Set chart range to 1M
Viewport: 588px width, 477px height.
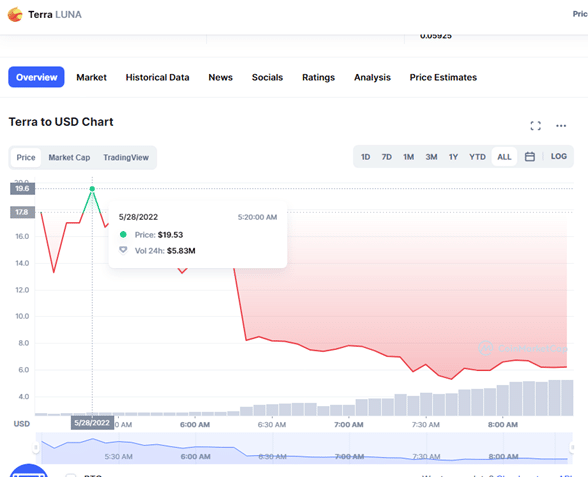point(409,157)
